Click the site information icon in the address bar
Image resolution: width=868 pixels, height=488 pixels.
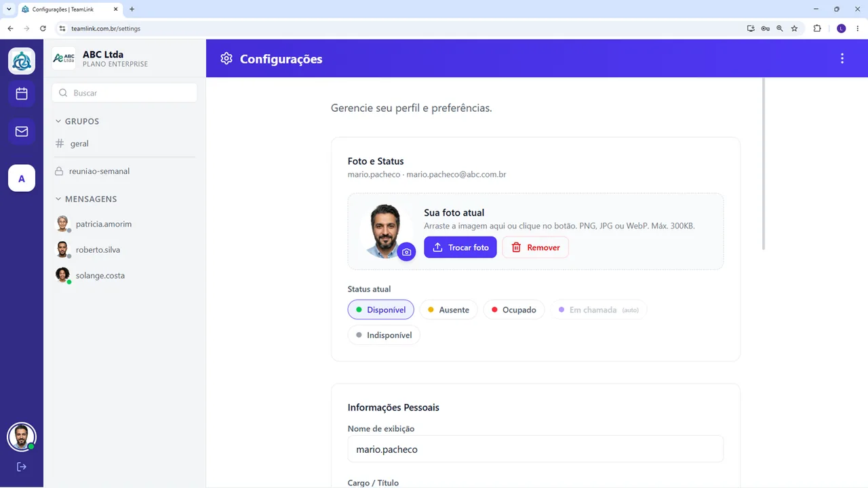[62, 28]
